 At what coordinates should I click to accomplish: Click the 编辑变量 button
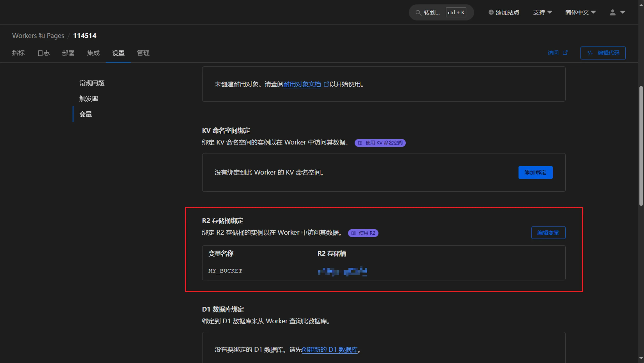tap(548, 233)
